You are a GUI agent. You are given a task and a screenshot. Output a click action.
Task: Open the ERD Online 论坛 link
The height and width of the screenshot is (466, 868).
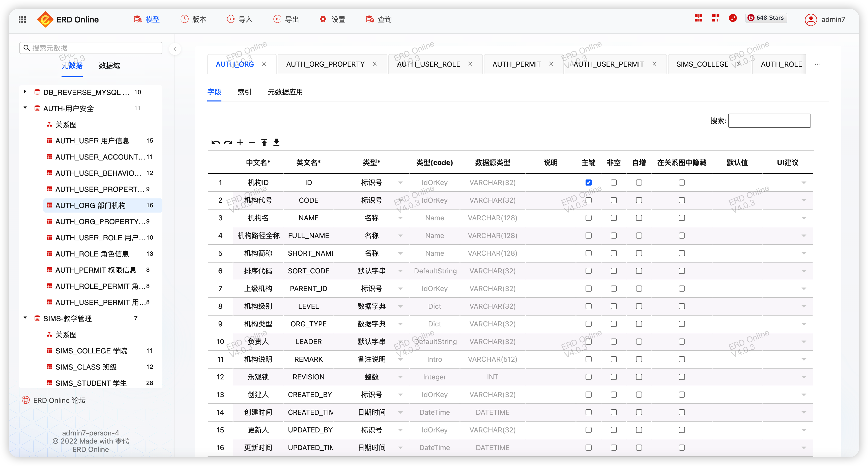point(59,400)
